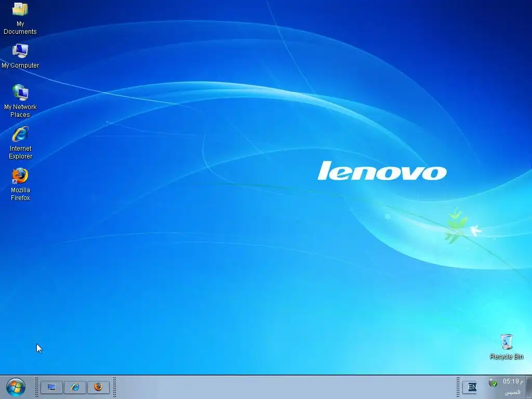Launch Firefox from quick launch bar
The height and width of the screenshot is (399, 532).
[x=98, y=387]
